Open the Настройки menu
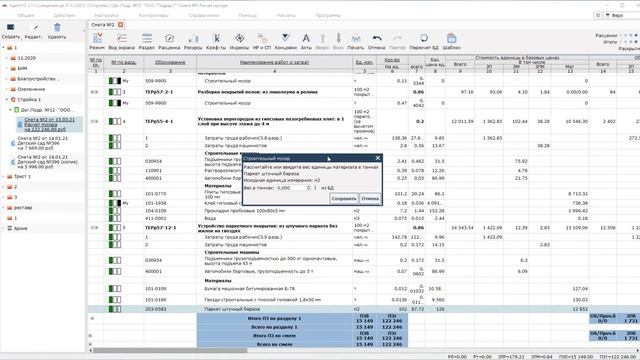This screenshot has height=360, width=640. coord(107,15)
